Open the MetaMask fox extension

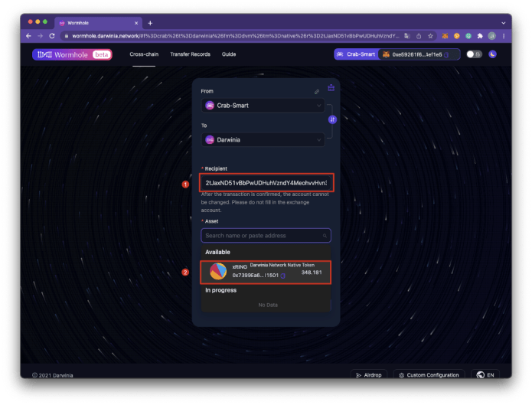[445, 36]
